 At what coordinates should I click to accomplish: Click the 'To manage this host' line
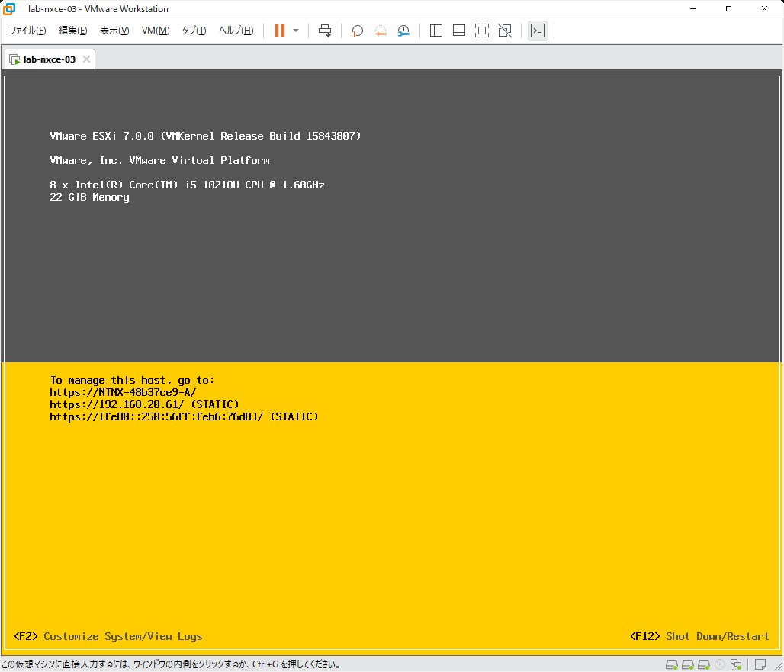pos(132,380)
